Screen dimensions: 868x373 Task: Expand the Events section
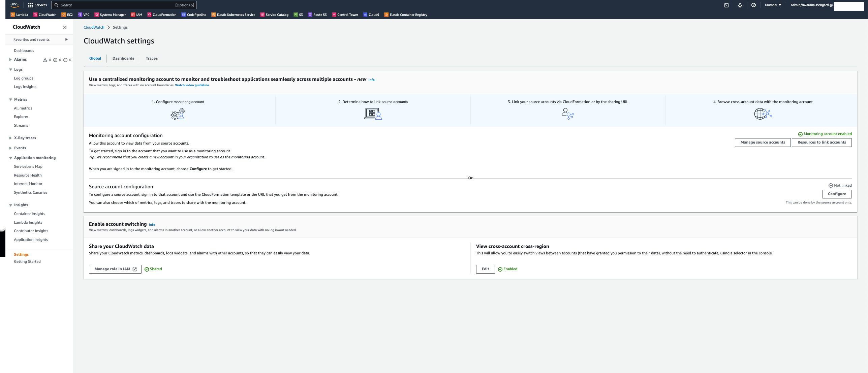(x=10, y=148)
